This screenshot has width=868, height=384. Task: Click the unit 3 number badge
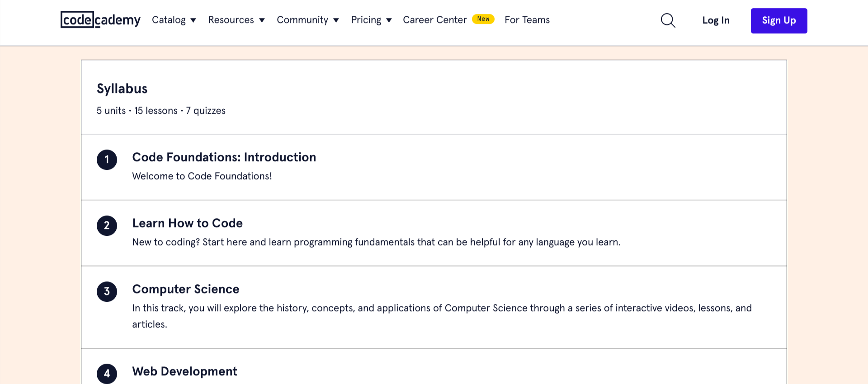pos(107,292)
